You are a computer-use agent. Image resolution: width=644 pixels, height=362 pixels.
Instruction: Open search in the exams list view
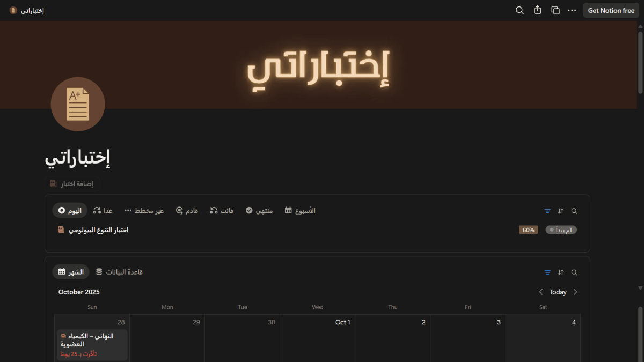574,211
